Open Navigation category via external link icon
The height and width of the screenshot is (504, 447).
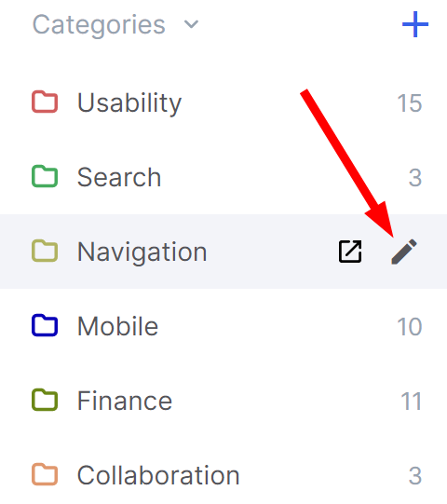pyautogui.click(x=350, y=252)
